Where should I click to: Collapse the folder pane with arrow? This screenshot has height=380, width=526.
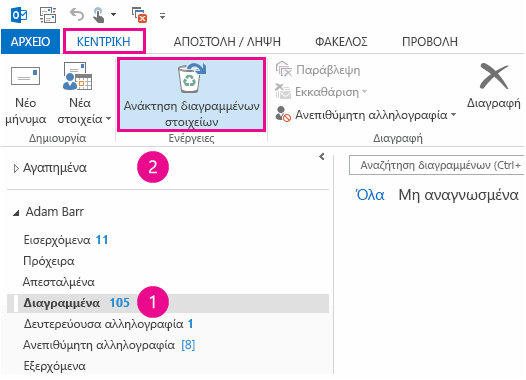322,157
